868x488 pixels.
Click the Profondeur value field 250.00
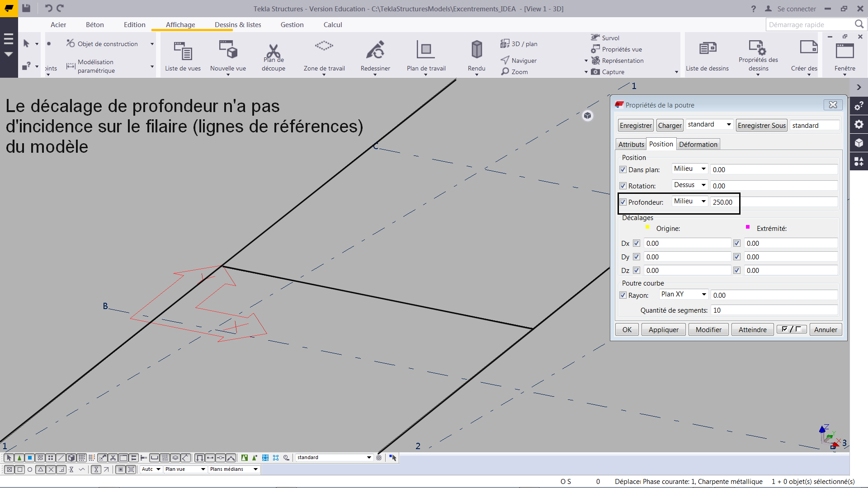[x=774, y=202]
